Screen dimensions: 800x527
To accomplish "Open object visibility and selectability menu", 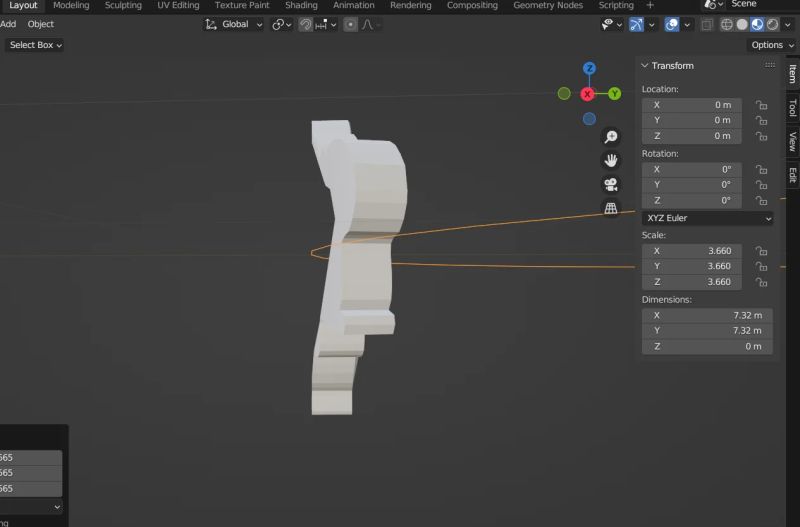I will [611, 24].
